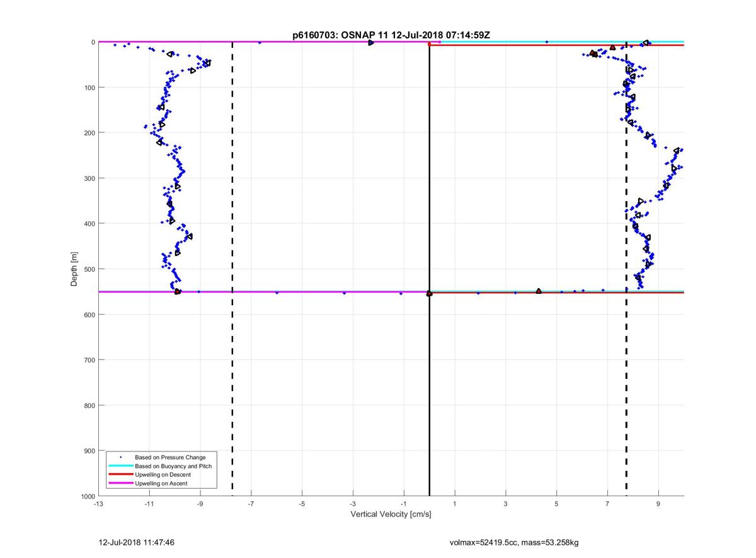The width and height of the screenshot is (756, 558).
Task: Click the cyan line swatch in legend
Action: click(120, 466)
